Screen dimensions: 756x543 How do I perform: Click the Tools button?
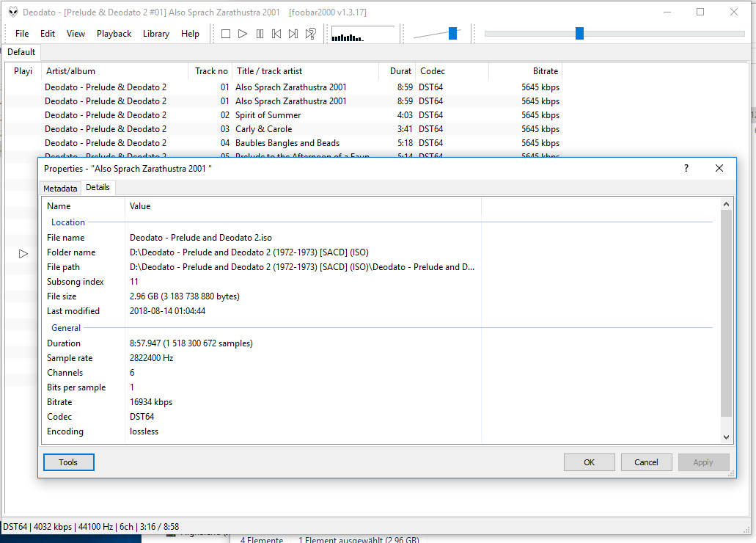[68, 462]
